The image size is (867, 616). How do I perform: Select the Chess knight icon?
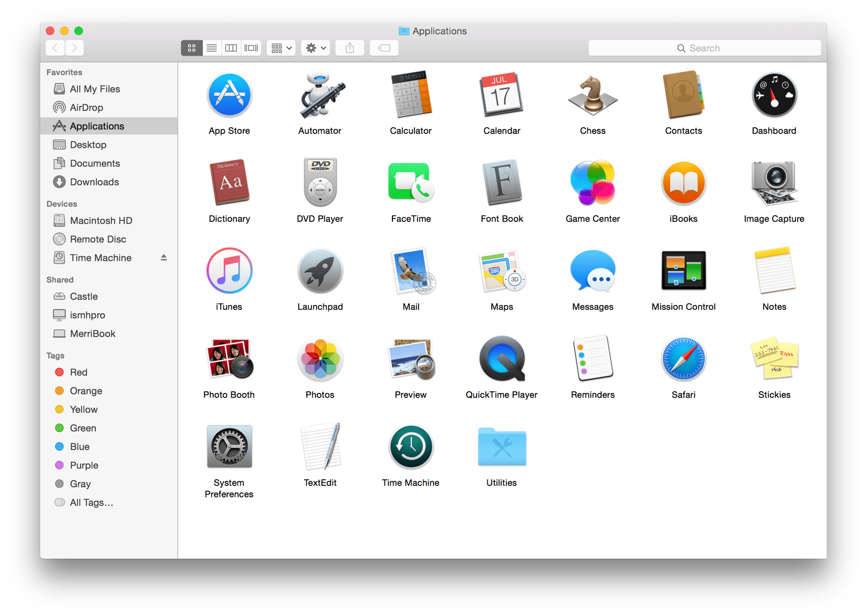point(592,95)
